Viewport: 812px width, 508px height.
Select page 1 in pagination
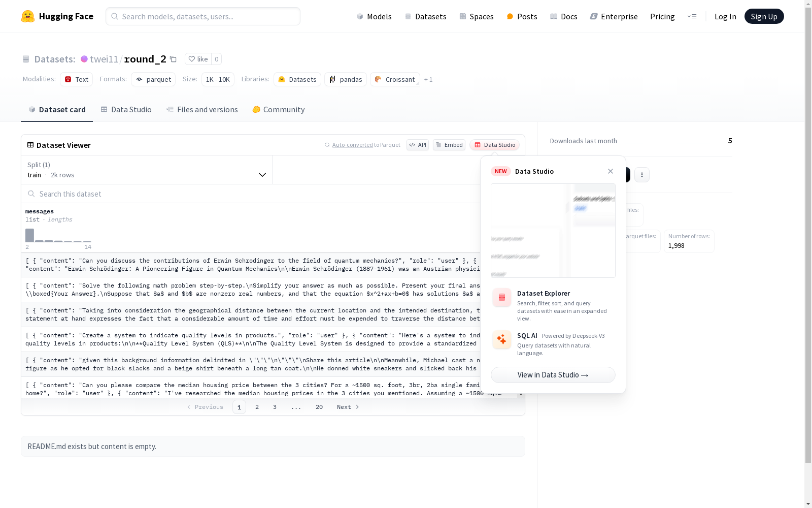pos(239,407)
